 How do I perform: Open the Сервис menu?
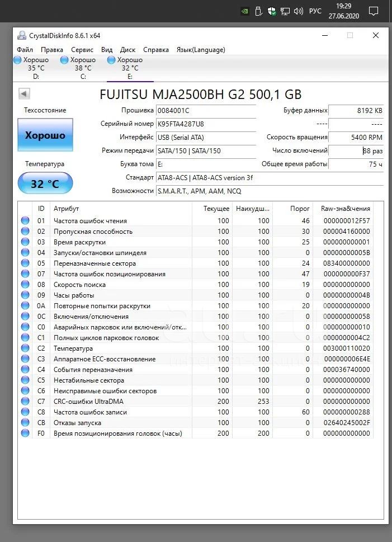pyautogui.click(x=82, y=50)
